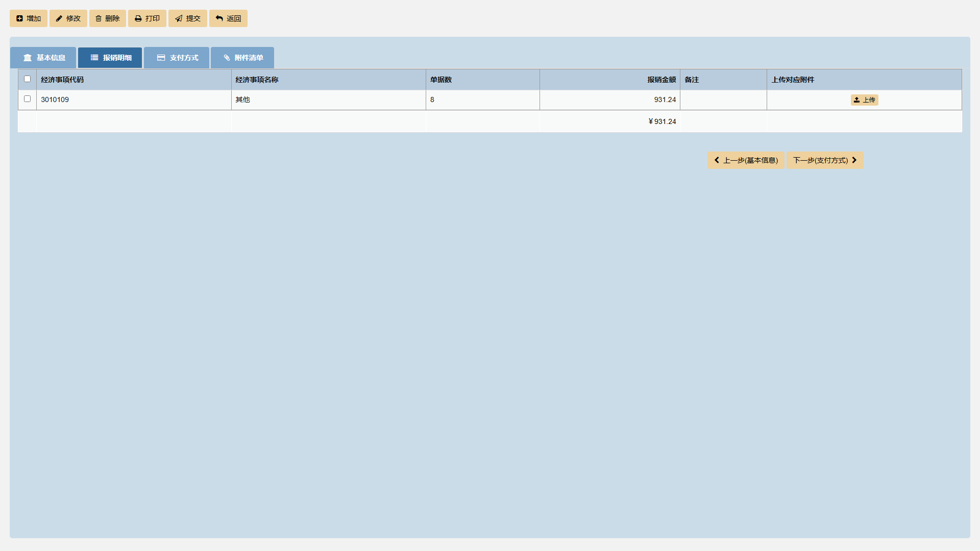Check the checkbox for row 3010109
The height and width of the screenshot is (551, 980).
(27, 99)
